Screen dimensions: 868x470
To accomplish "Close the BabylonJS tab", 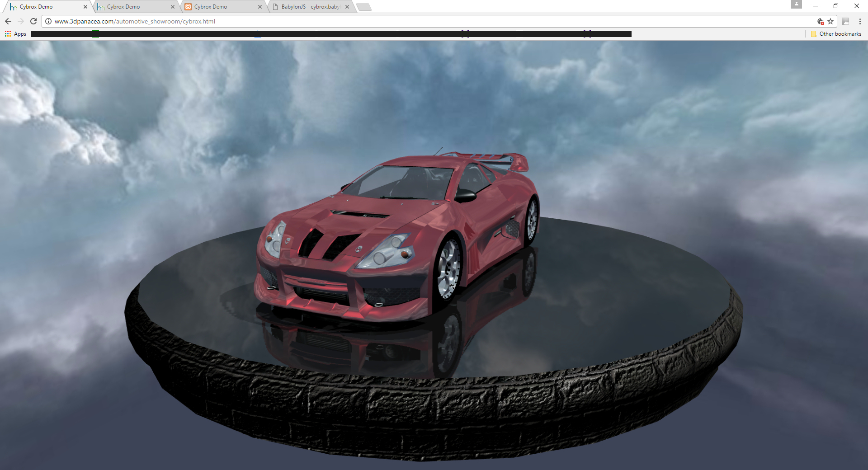I will [347, 7].
